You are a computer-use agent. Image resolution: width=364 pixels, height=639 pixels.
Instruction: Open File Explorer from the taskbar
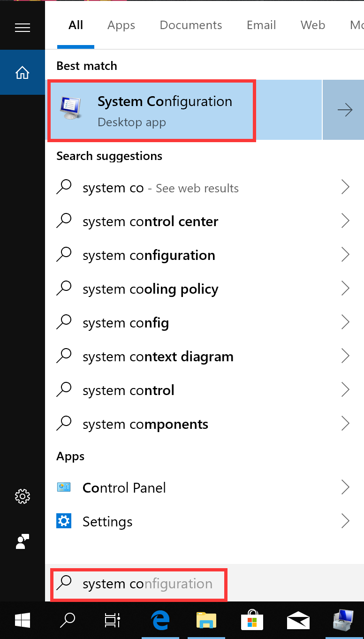coord(206,620)
